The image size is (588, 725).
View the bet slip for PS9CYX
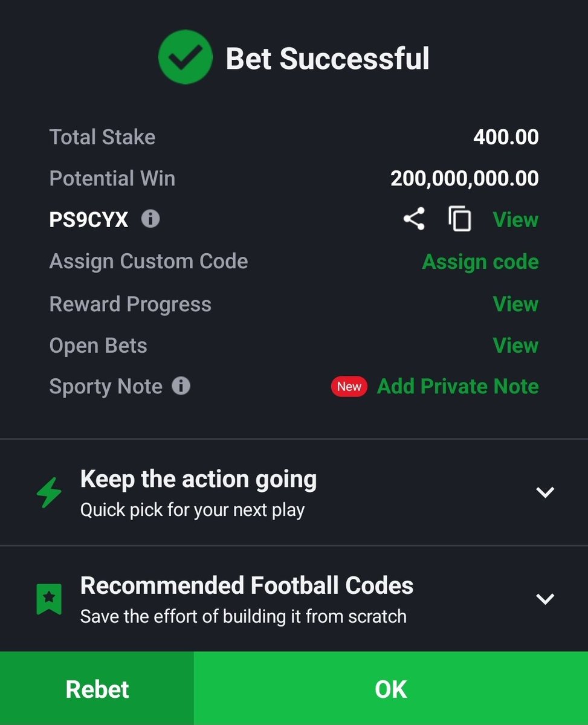[515, 220]
